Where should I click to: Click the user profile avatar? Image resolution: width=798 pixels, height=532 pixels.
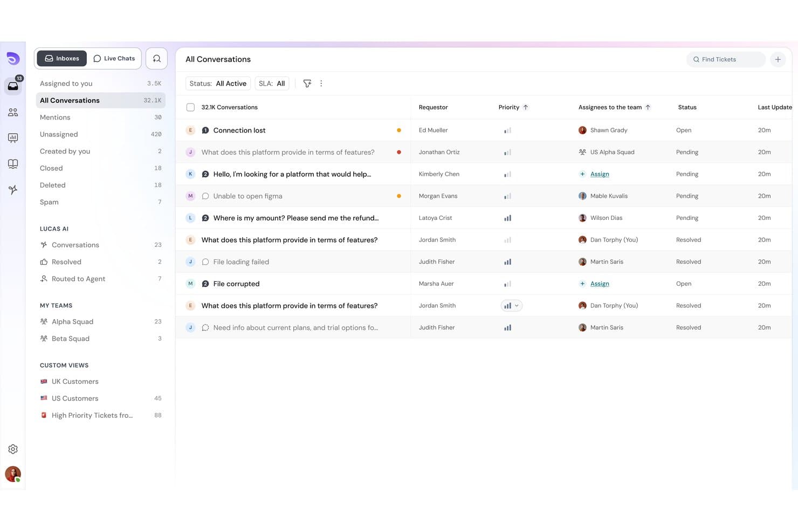pyautogui.click(x=13, y=474)
